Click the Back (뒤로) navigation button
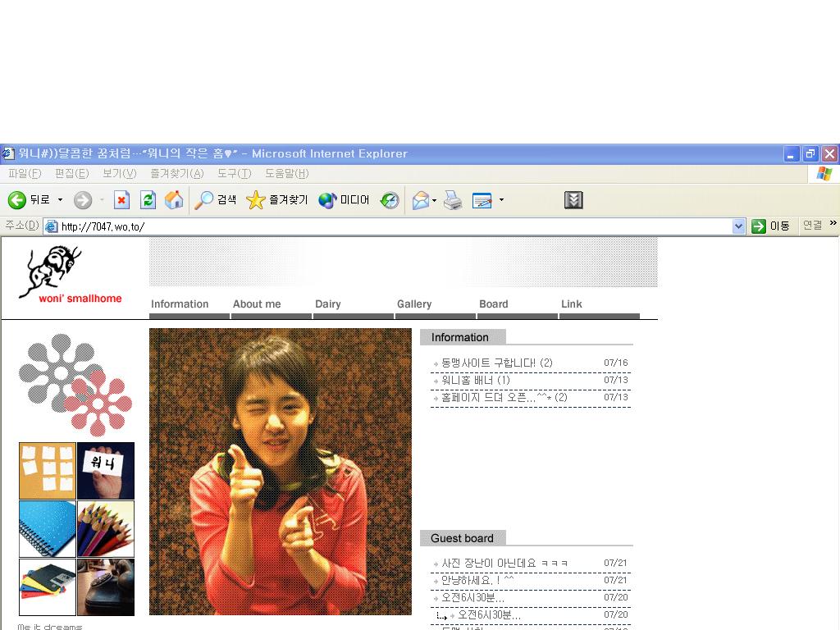The width and height of the screenshot is (840, 630). click(29, 200)
